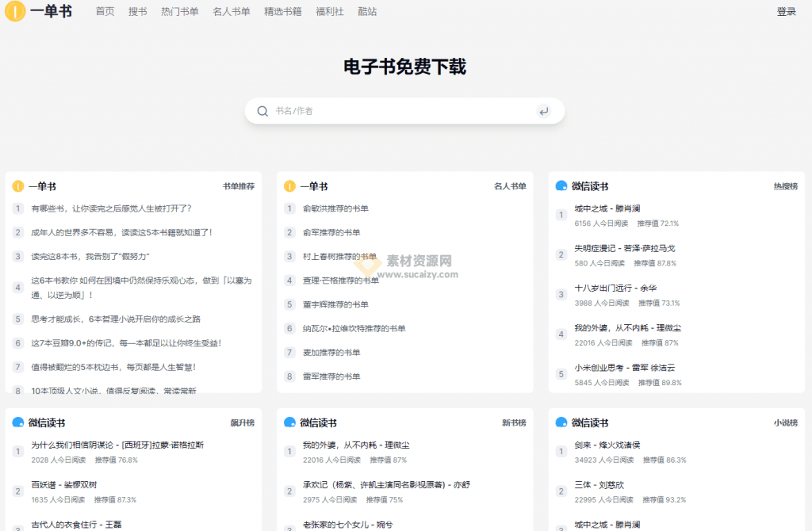
Task: Click the blue 微信读书 icon of 小说榜 card
Action: (561, 423)
